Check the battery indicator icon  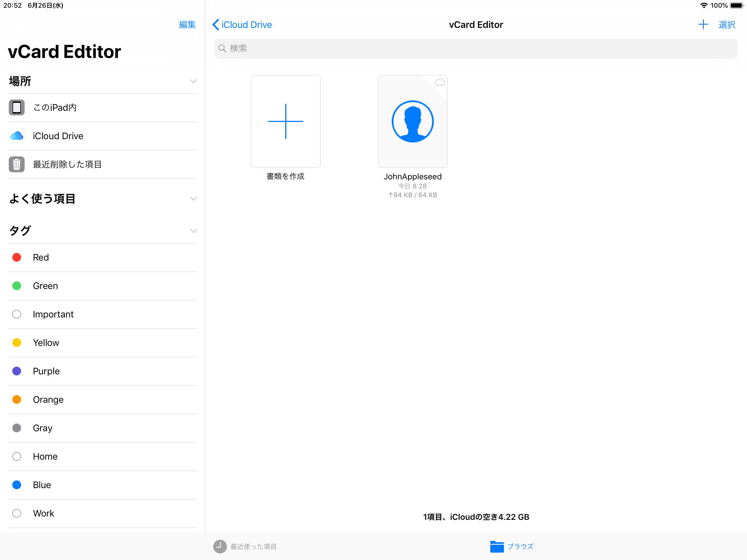pyautogui.click(x=737, y=5)
